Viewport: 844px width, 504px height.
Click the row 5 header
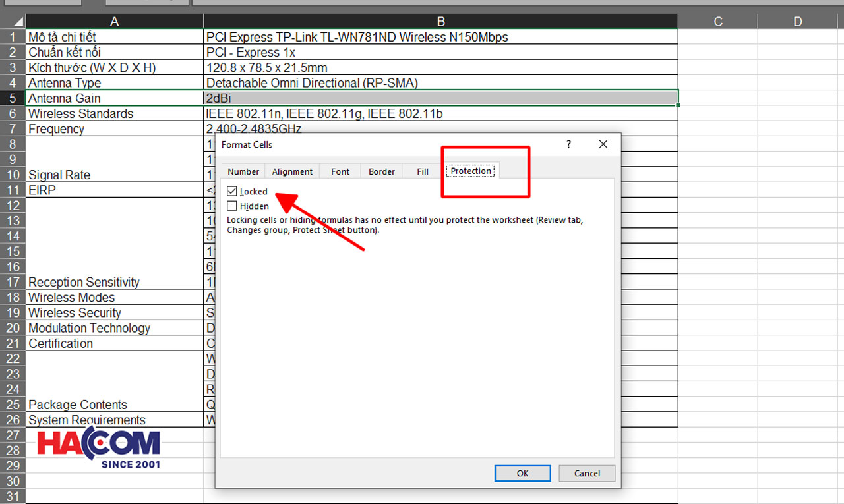point(13,98)
